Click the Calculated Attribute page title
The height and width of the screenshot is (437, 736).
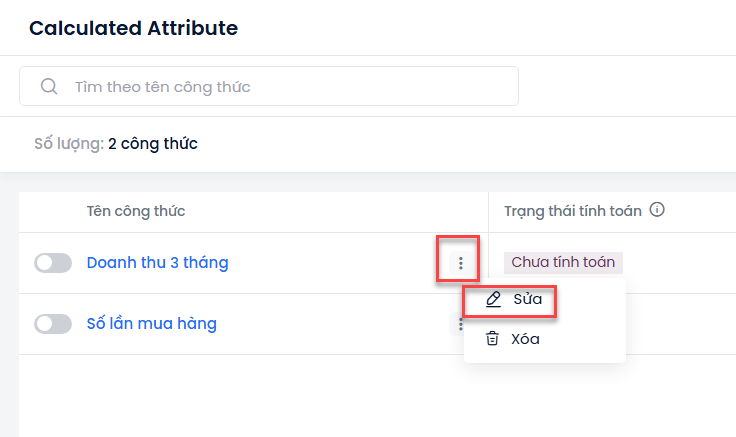(134, 28)
